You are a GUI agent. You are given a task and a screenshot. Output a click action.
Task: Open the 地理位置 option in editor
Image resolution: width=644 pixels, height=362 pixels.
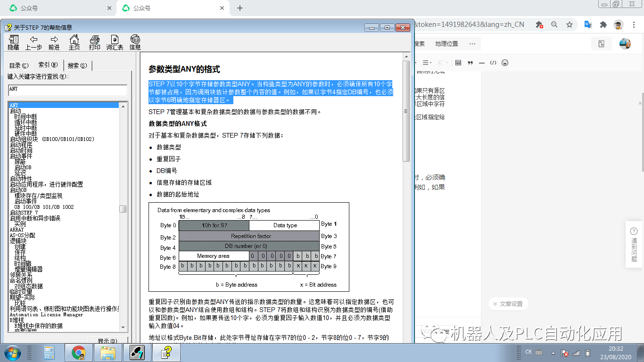click(446, 44)
